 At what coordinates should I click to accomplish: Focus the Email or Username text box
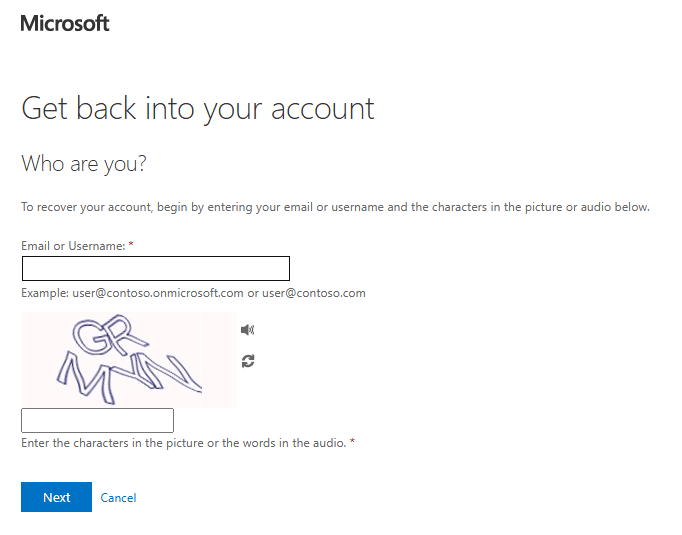coord(156,268)
